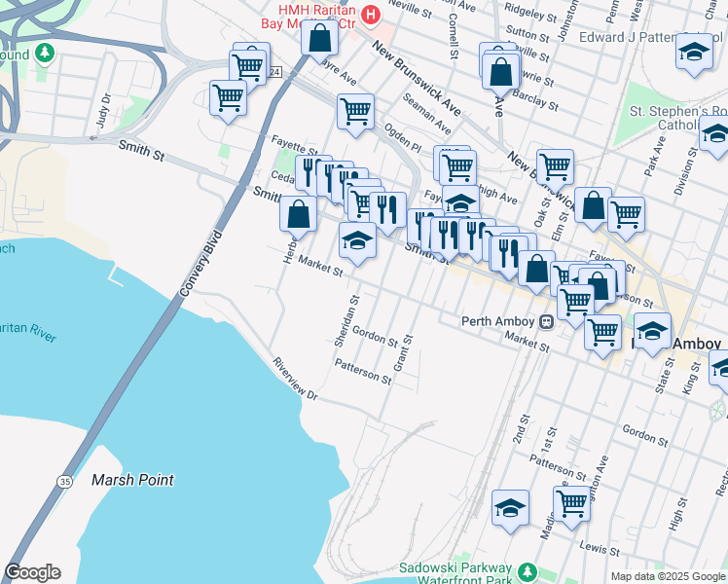This screenshot has height=584, width=728.
Task: Open the shopping bag marker on Cornell St
Action: click(x=499, y=71)
